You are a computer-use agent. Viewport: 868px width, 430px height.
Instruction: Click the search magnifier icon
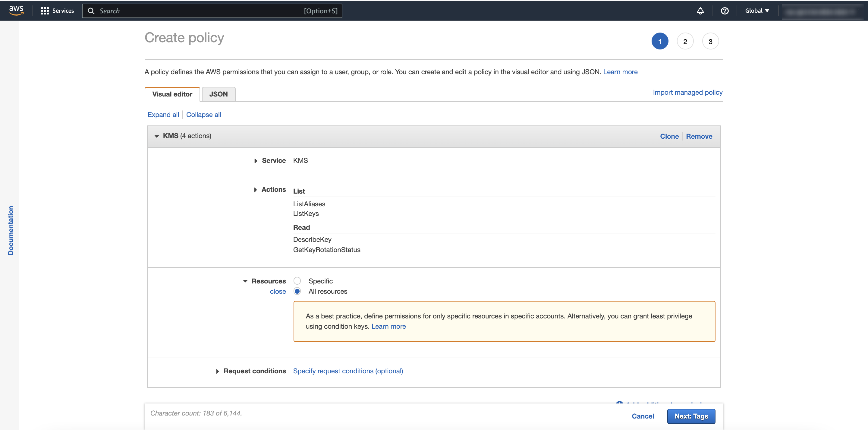tap(91, 11)
